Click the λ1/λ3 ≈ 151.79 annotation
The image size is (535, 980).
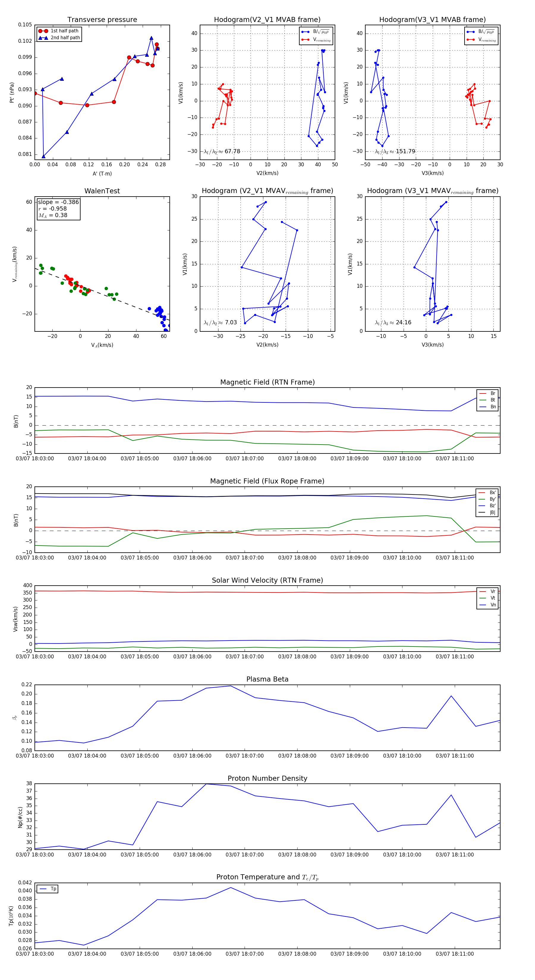[x=395, y=151]
